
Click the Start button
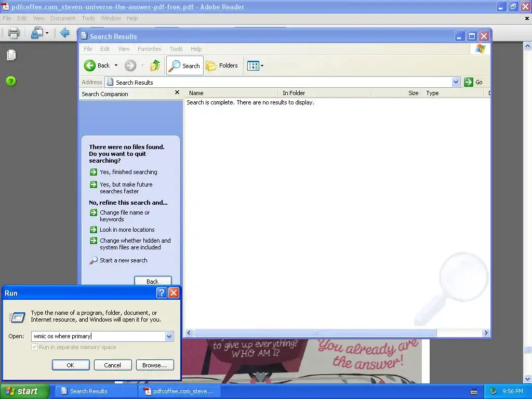(x=24, y=392)
